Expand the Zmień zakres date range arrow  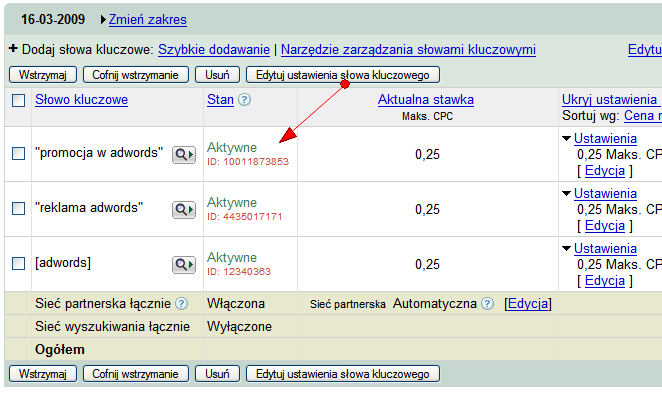coord(103,19)
